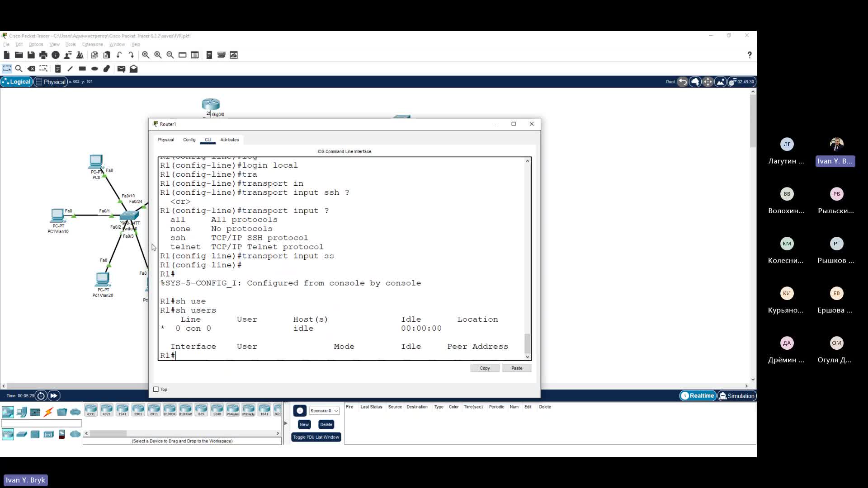
Task: Choose the Resize shape tool
Action: click(43, 69)
